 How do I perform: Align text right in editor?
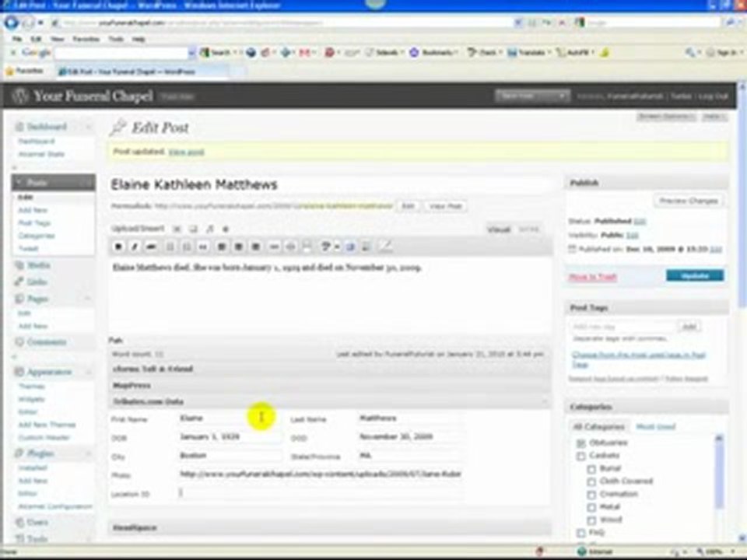[x=256, y=247]
